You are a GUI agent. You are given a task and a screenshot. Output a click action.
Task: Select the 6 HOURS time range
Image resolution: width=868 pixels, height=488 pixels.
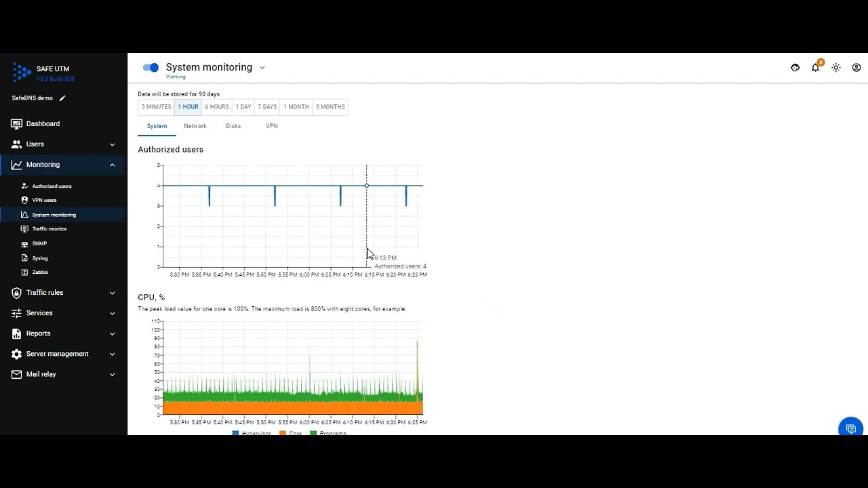pyautogui.click(x=217, y=107)
